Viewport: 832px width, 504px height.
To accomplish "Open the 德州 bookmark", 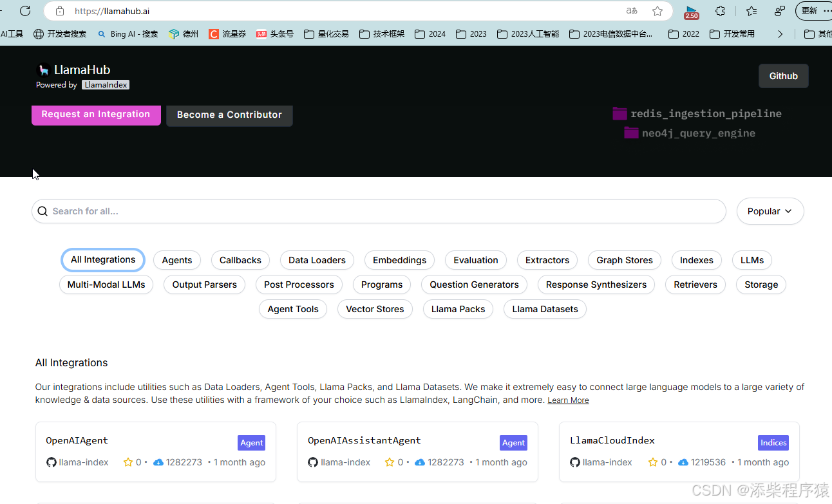I will point(184,34).
